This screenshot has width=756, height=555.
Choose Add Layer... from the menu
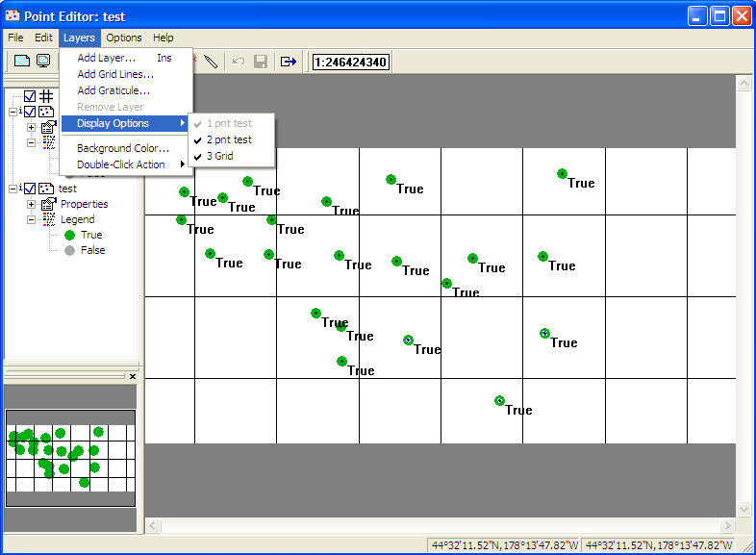pos(126,58)
